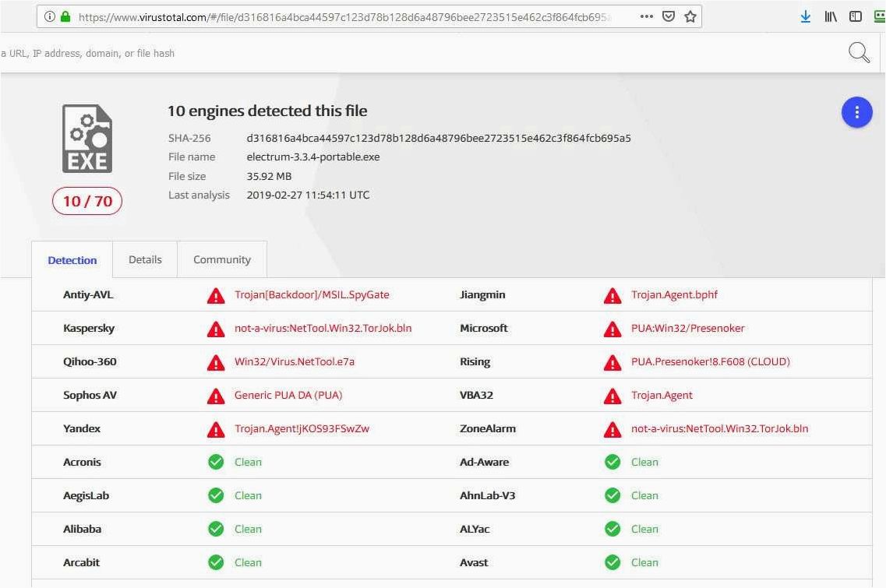
Task: Click Trojan.Agent!jKOS93FSwZw result
Action: pos(302,428)
